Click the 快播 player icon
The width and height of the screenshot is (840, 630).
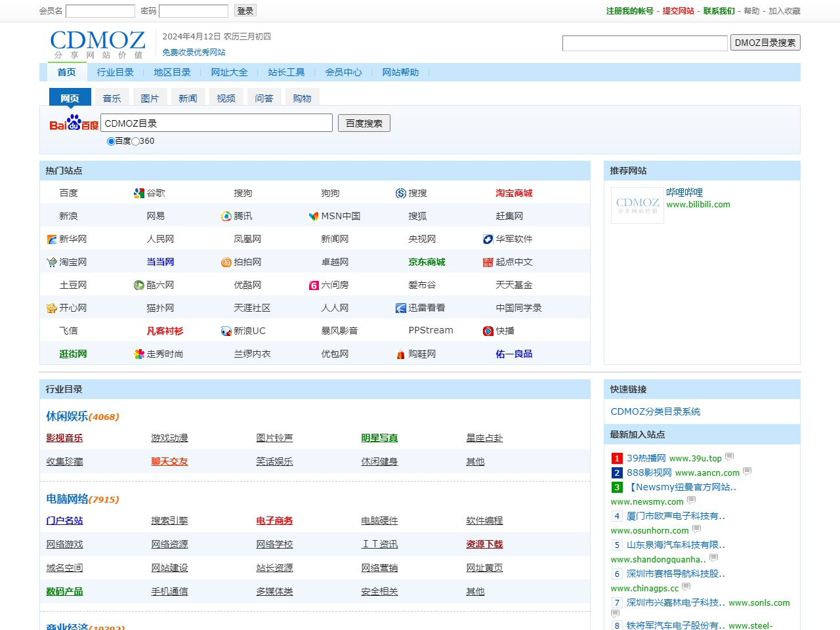pos(488,331)
